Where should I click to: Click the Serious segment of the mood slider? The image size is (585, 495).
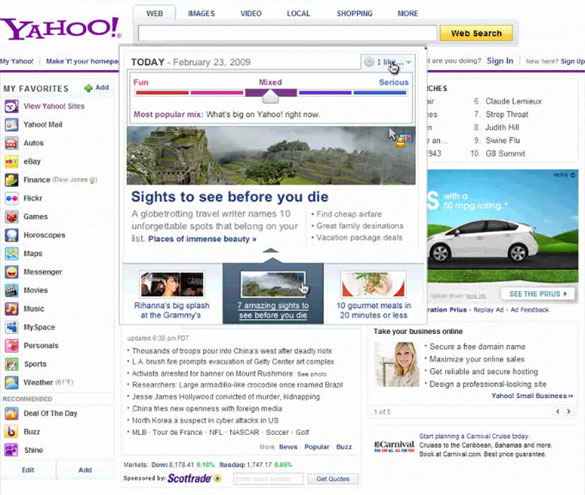(x=380, y=93)
